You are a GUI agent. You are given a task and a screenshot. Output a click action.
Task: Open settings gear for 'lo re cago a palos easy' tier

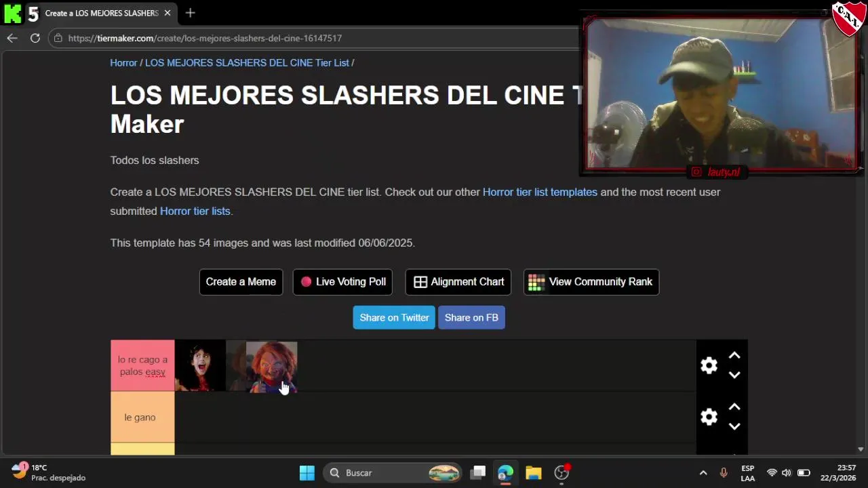(709, 365)
